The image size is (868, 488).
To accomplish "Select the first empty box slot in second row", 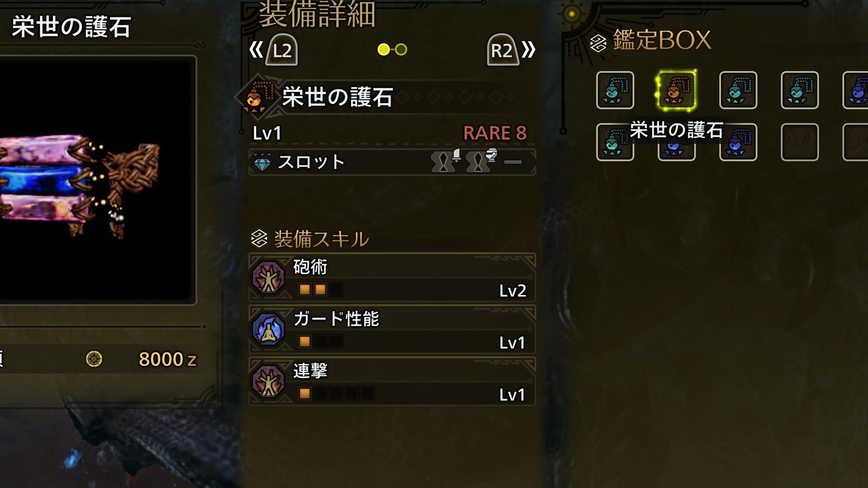I will click(799, 142).
